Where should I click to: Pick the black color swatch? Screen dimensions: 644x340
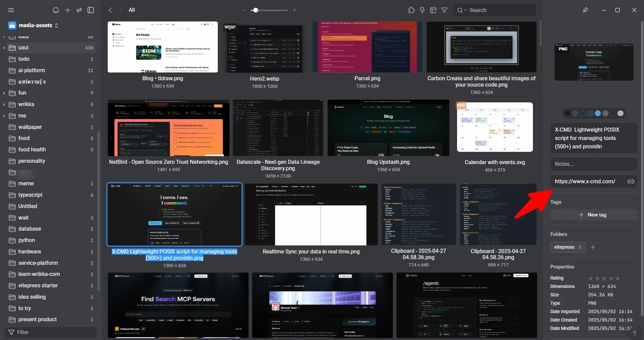pyautogui.click(x=567, y=113)
